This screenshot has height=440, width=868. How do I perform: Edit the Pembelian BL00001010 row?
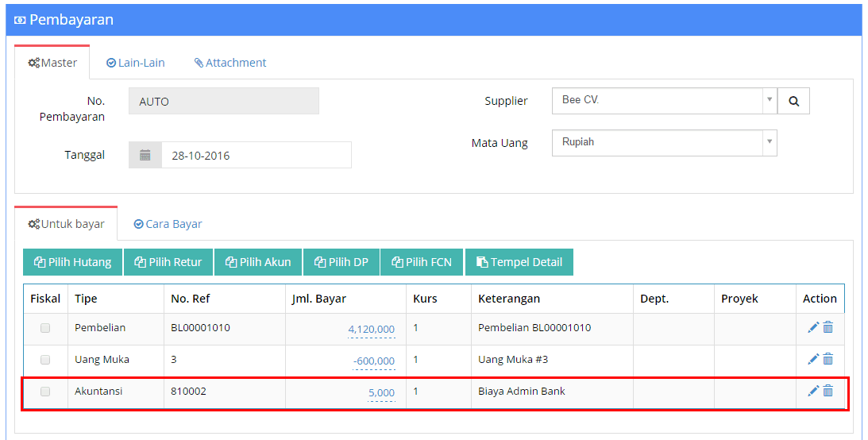tap(813, 328)
